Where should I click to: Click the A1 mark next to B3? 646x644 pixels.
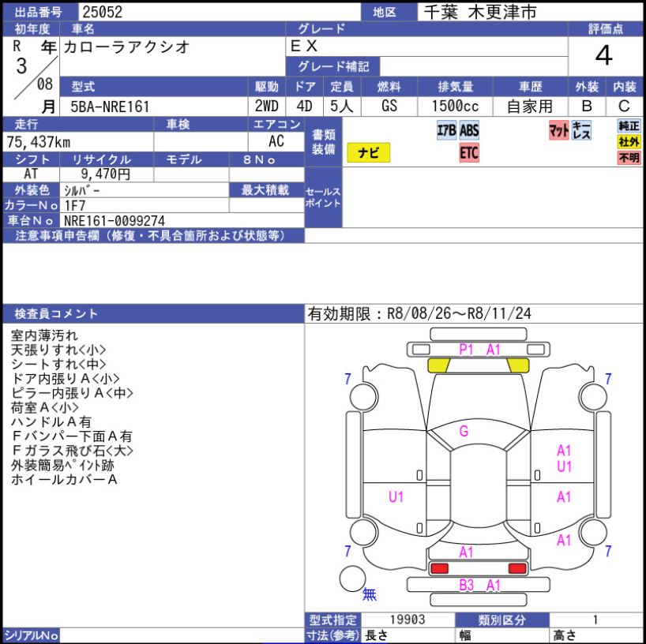(x=493, y=585)
